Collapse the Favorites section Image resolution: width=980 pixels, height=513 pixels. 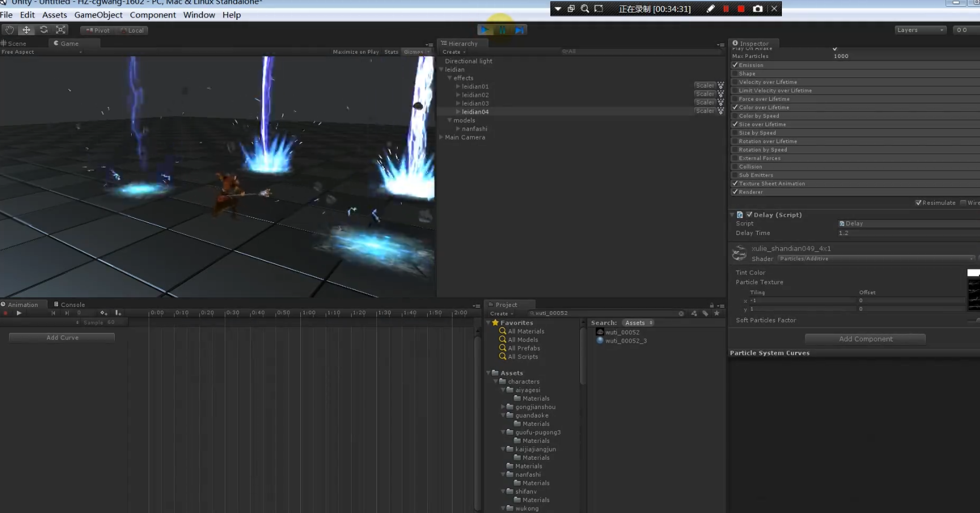pyautogui.click(x=489, y=323)
